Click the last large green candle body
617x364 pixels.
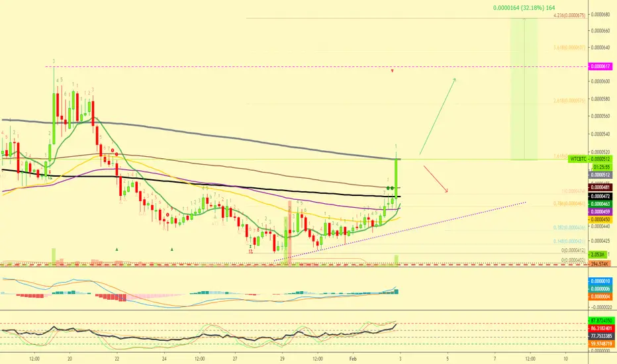pos(397,179)
